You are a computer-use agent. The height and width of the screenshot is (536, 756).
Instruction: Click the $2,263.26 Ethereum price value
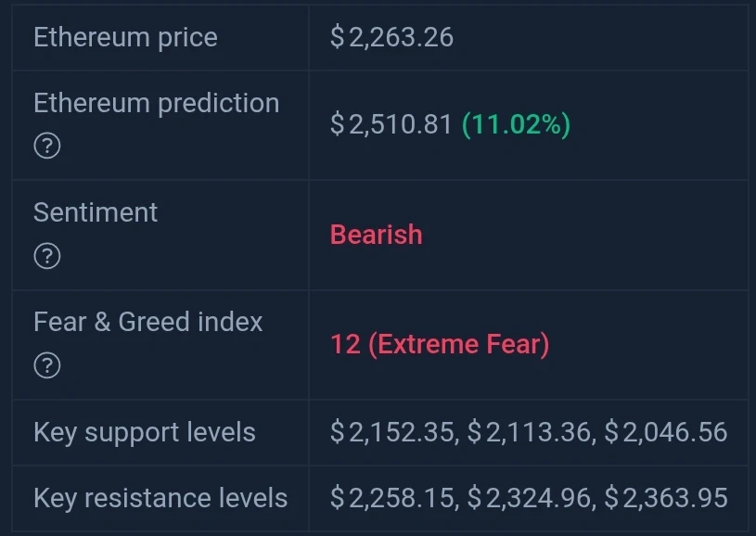tap(391, 38)
